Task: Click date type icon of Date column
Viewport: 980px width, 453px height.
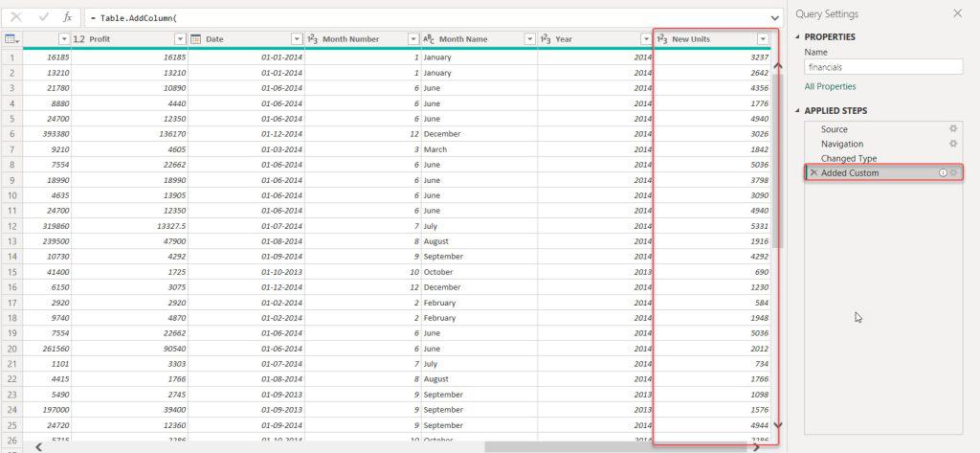Action: click(x=195, y=39)
